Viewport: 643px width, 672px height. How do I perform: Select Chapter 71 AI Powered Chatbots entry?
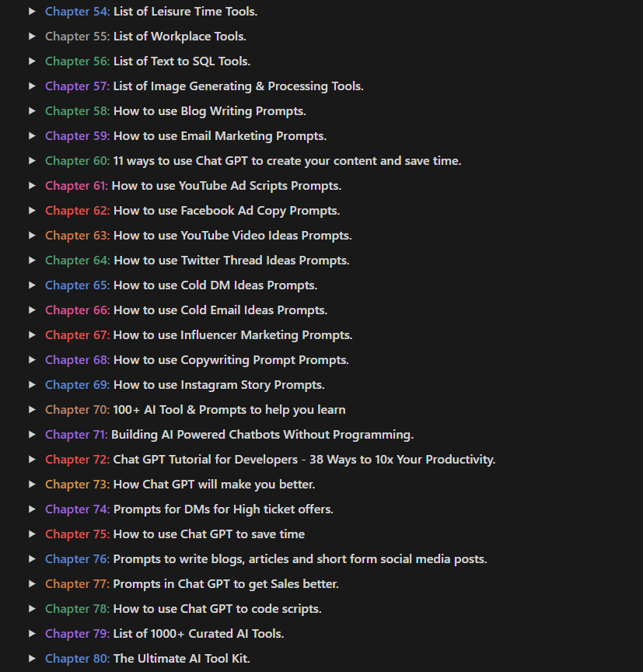tap(229, 435)
